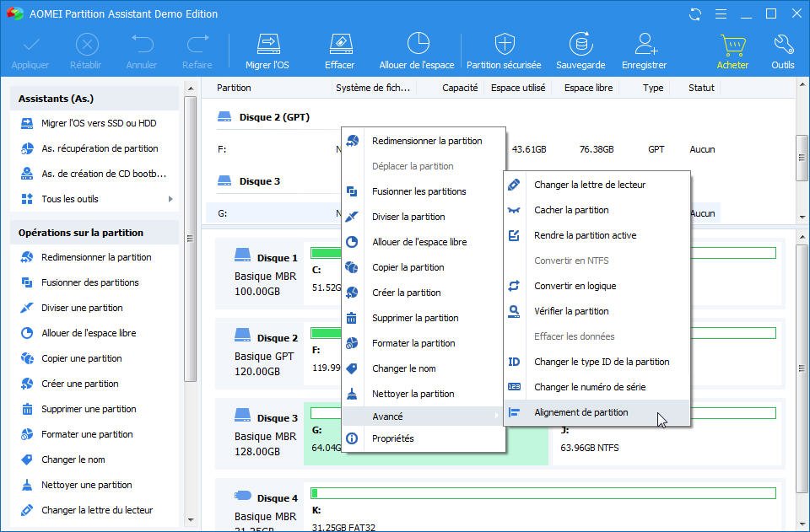
Task: Click Fusionner des partitions in sidebar
Action: [94, 282]
